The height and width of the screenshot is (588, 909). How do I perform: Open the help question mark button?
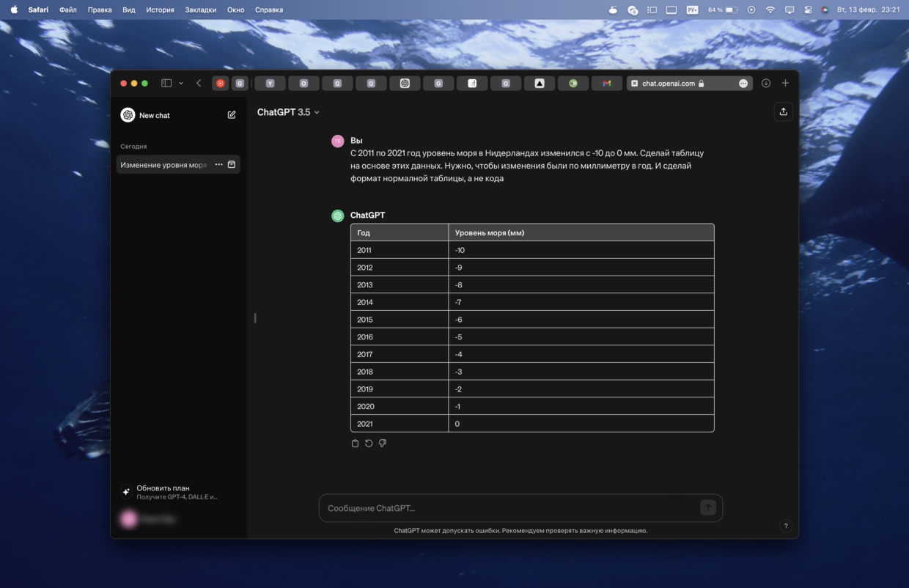point(786,526)
